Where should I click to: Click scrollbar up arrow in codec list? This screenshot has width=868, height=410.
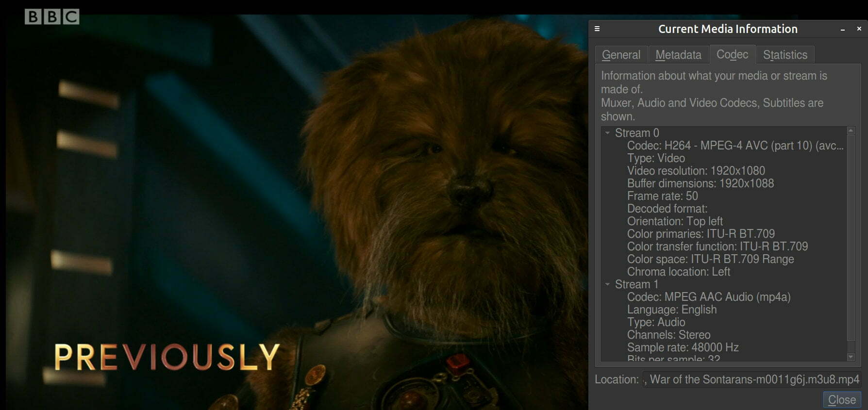[851, 131]
